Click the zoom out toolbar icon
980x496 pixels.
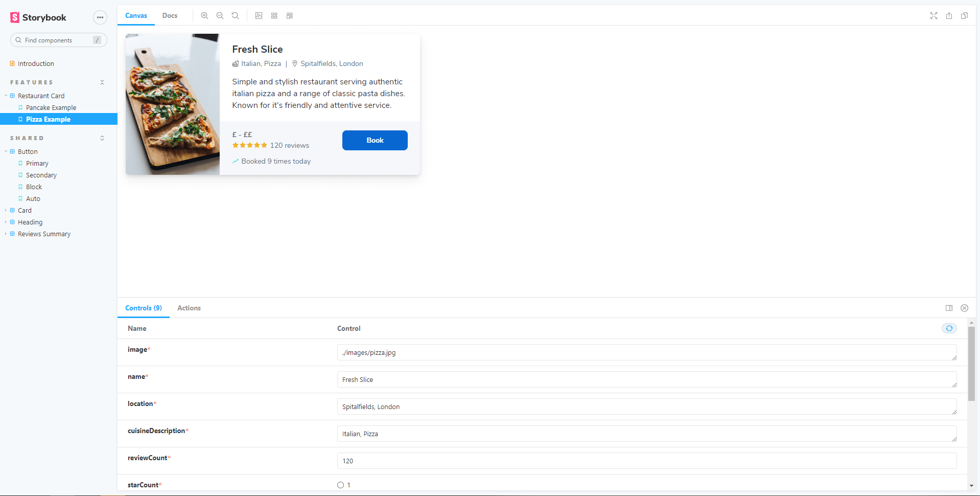click(x=220, y=16)
